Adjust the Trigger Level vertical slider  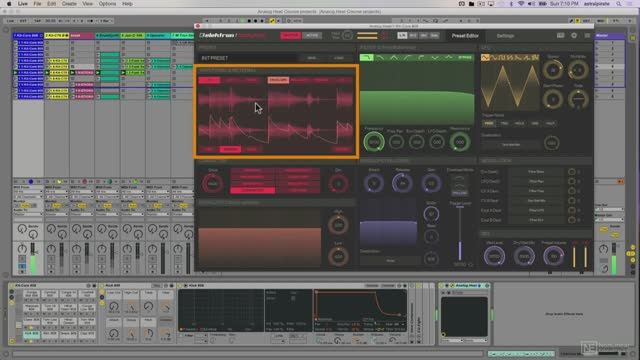pos(460,233)
